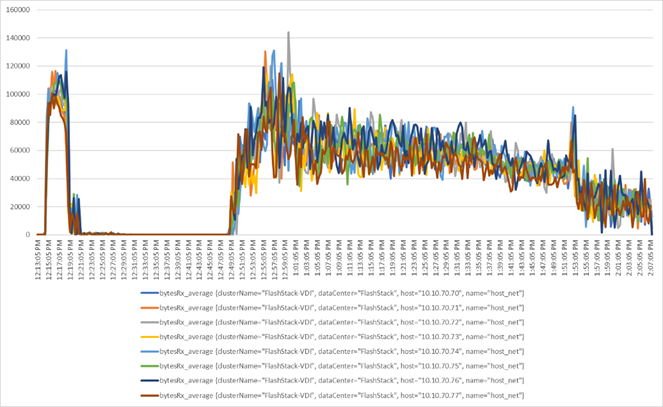The image size is (663, 407).
Task: Click the 12:13:05 PM x-axis label
Action: (x=38, y=258)
